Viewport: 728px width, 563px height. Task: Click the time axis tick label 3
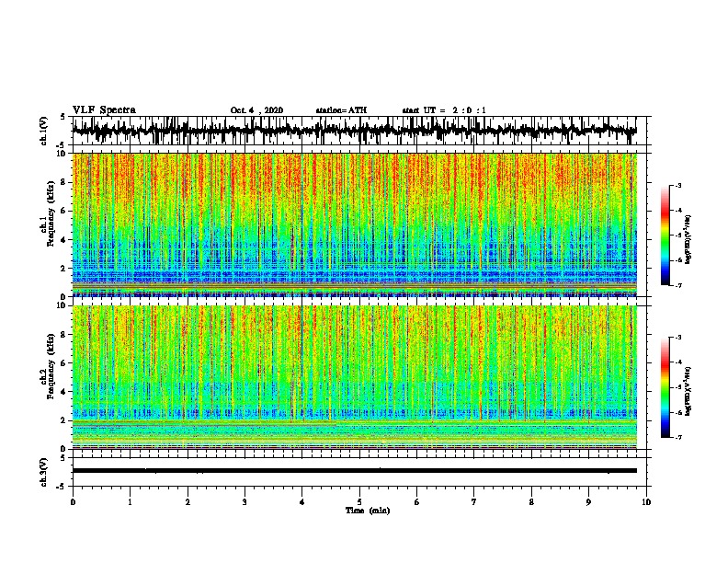click(x=245, y=502)
